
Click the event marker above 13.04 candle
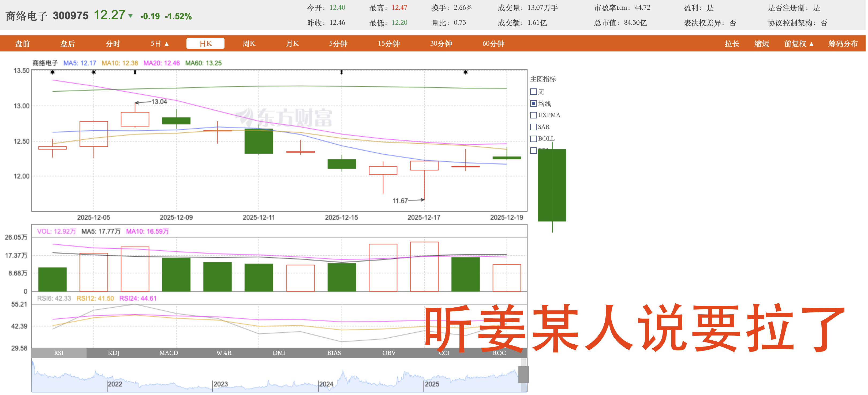pyautogui.click(x=135, y=72)
